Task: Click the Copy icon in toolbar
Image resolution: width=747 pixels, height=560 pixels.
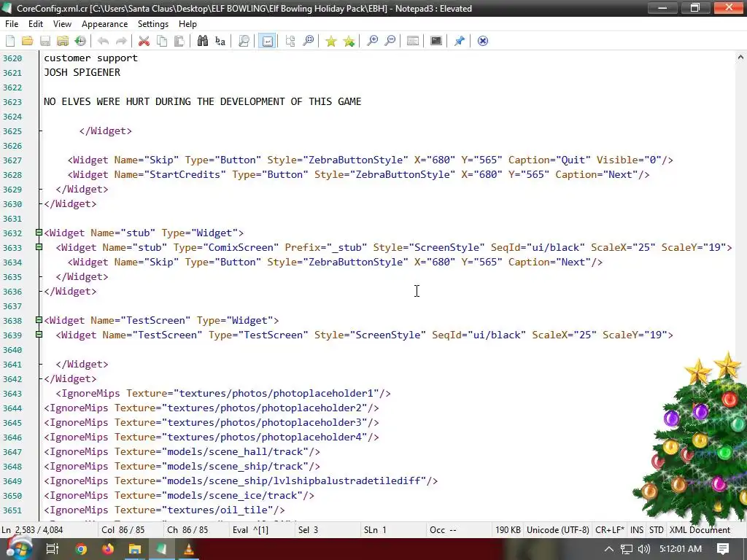Action: click(162, 41)
